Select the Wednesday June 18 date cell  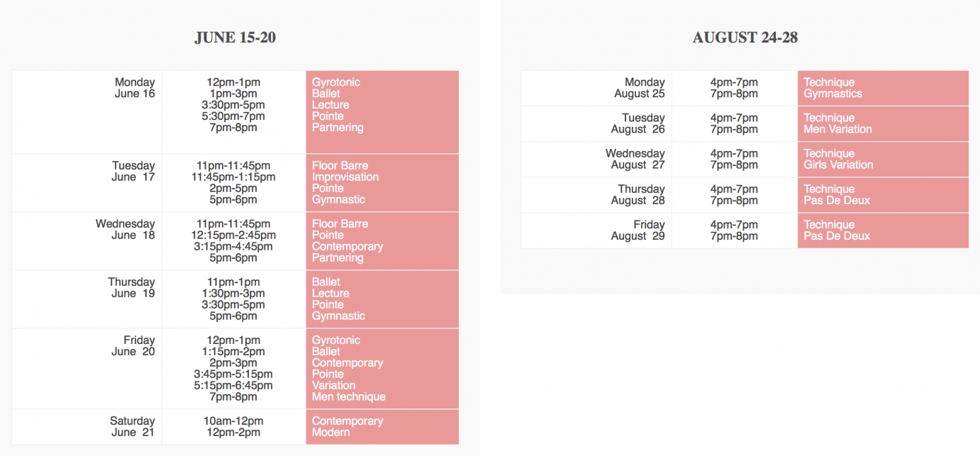click(x=87, y=241)
